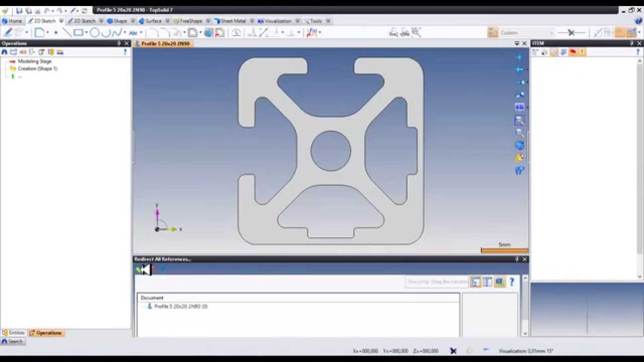Open the Surface tab dropdown arrow
The width and height of the screenshot is (644, 362).
click(x=168, y=21)
